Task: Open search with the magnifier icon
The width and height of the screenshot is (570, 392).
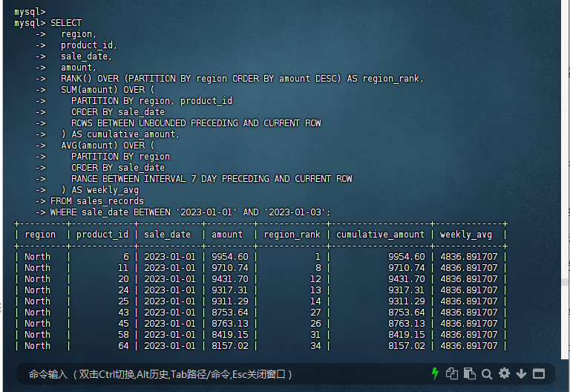Action: pos(487,374)
